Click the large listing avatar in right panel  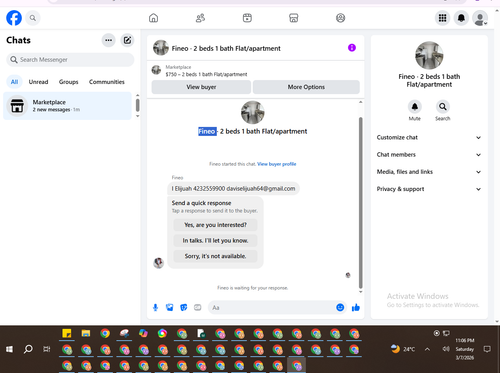point(429,55)
